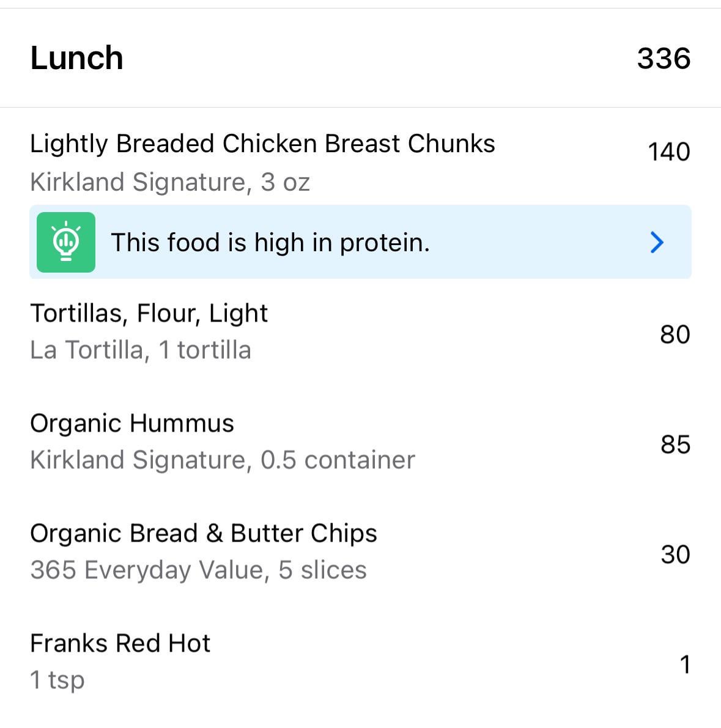Viewport: 721px width, 728px height.
Task: Open Organic Bread & Butter Chips entry
Action: click(361, 551)
